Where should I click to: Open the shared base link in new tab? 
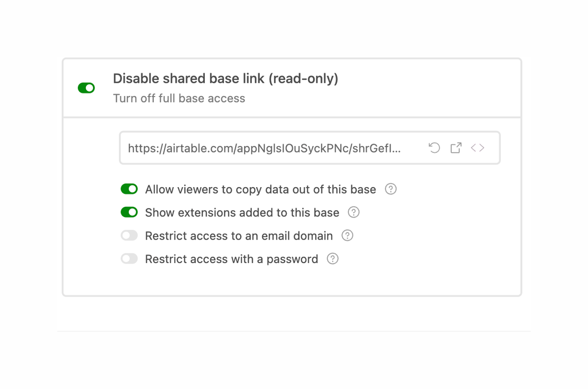pos(456,147)
